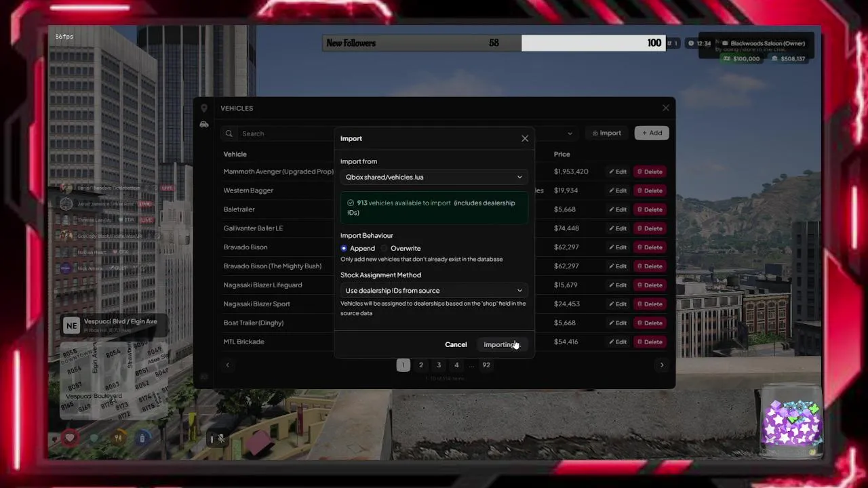Go to page 92 of vehicles
The width and height of the screenshot is (868, 488).
(486, 365)
